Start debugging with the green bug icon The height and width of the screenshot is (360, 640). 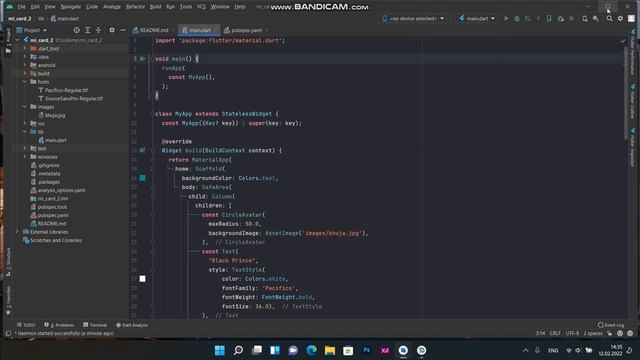pyautogui.click(x=517, y=18)
